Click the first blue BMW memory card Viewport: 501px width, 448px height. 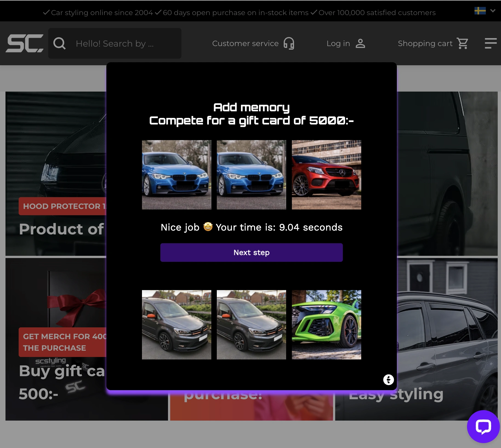tap(177, 175)
